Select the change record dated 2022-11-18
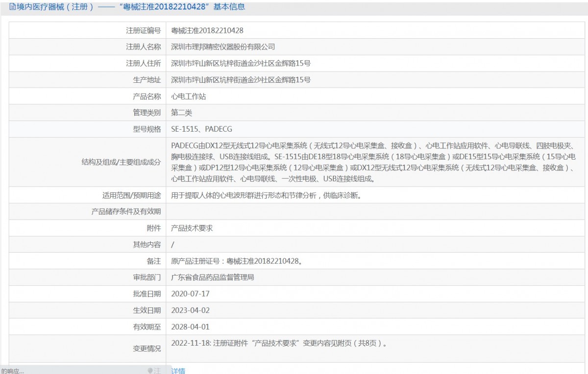588x374 pixels. (280, 343)
